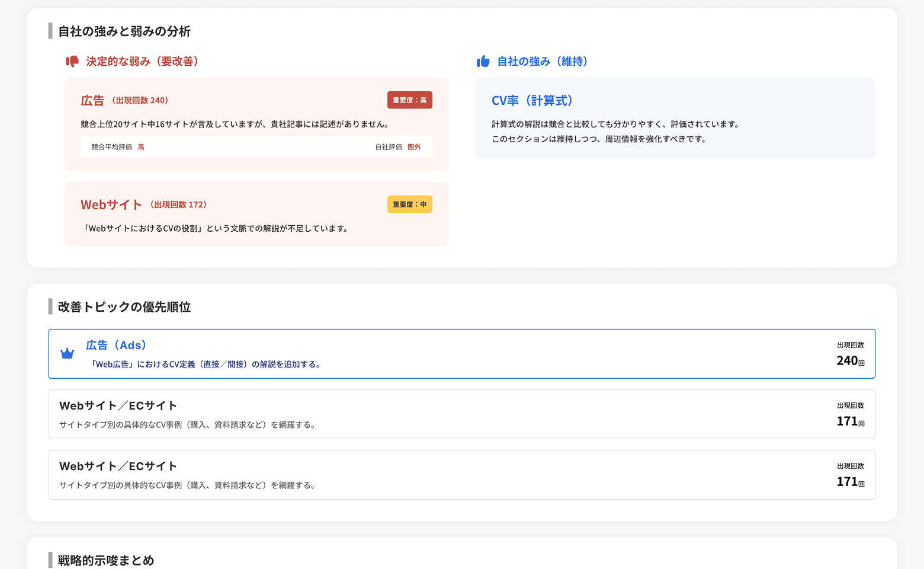Open the CV率（計算式） strength card heading
The image size is (924, 569).
[532, 101]
